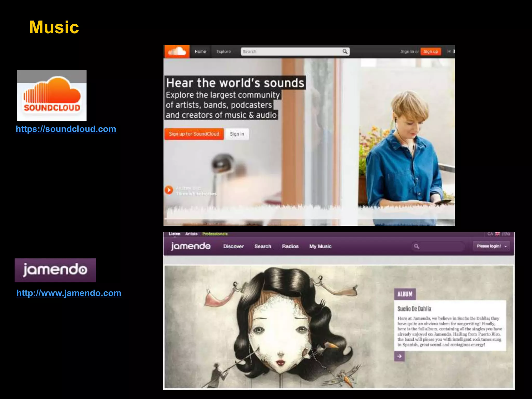Open the http://www.jamendo.com link
532x399 pixels.
[69, 293]
